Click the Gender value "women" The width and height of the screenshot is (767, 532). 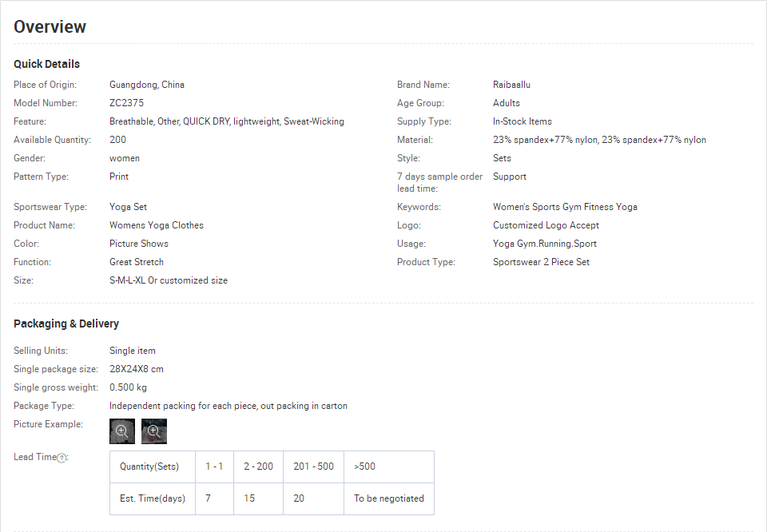point(125,158)
